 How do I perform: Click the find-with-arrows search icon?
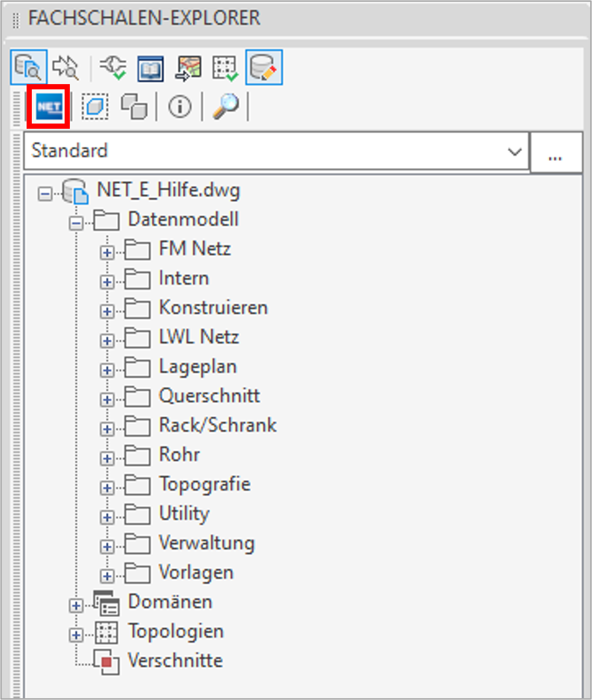click(x=65, y=67)
